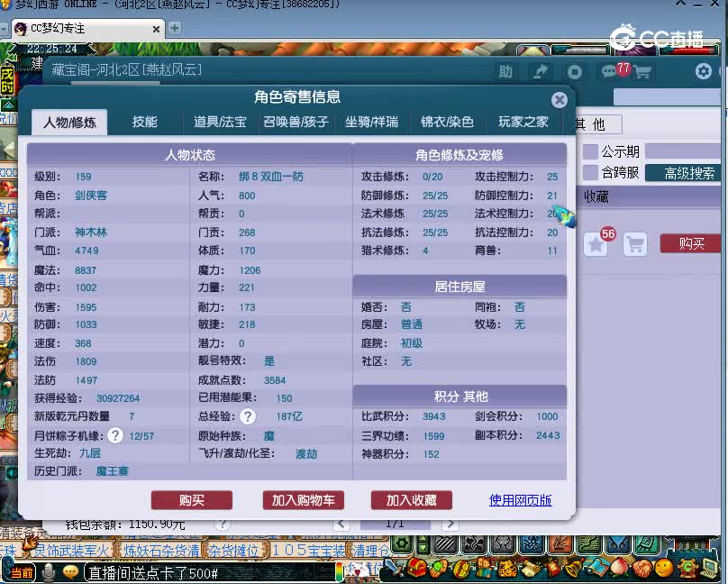The width and height of the screenshot is (728, 584).
Task: Click the skill bar down arrow
Action: tap(423, 548)
